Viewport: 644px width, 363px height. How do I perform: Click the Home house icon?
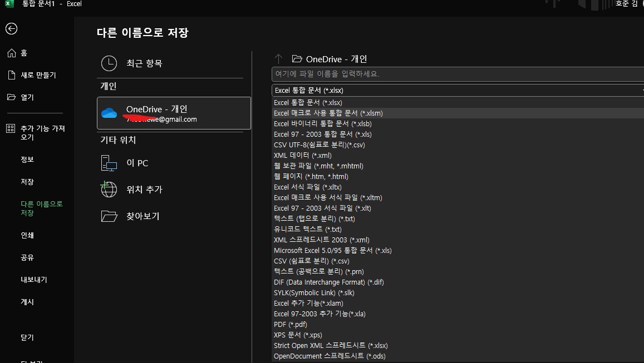pyautogui.click(x=12, y=53)
